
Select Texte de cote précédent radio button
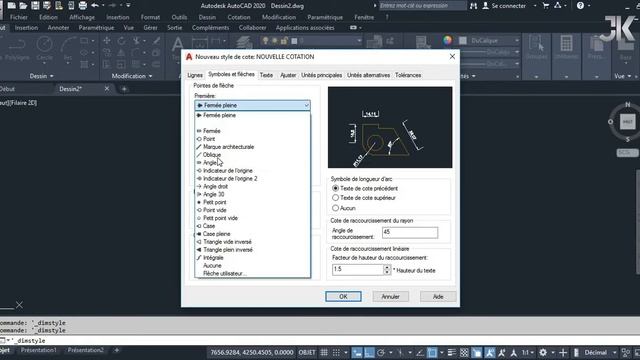pos(336,188)
